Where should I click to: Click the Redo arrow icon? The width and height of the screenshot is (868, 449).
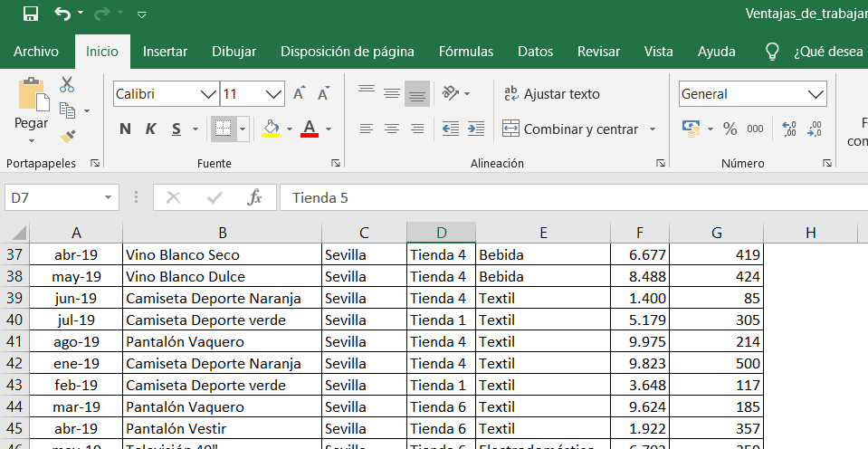click(102, 14)
